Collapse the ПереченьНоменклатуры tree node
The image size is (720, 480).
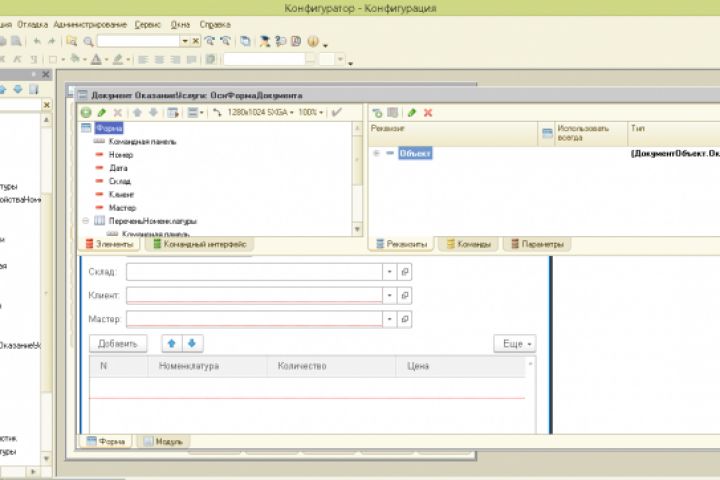85,221
